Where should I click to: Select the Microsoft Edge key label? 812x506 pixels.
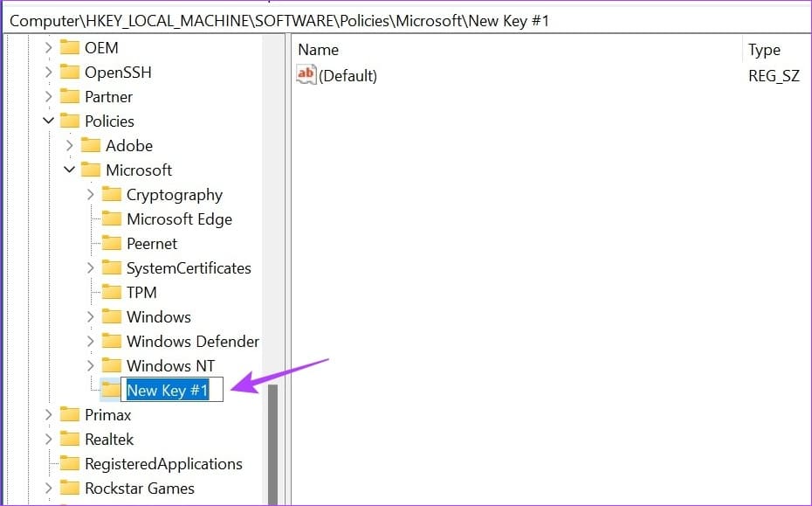(x=179, y=218)
